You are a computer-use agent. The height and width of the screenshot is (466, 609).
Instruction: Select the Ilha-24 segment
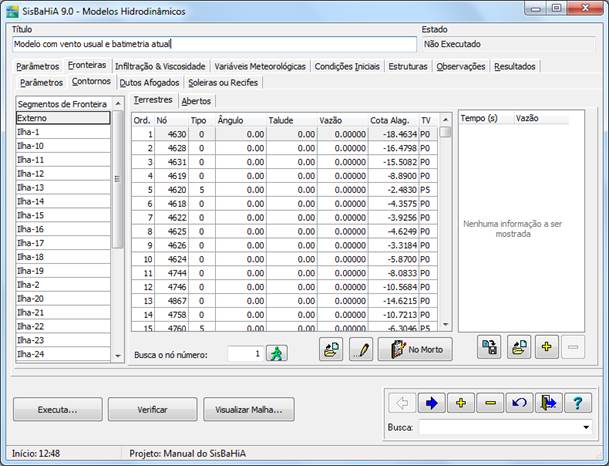pos(63,354)
